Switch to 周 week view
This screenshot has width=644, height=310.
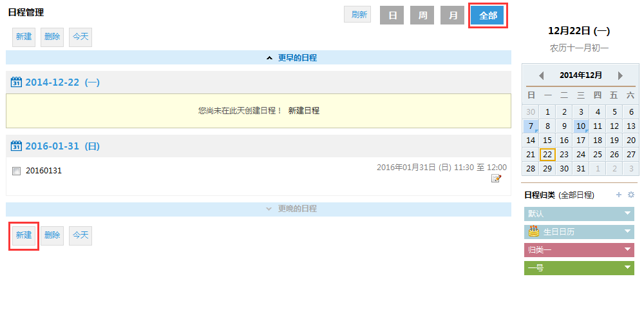422,15
